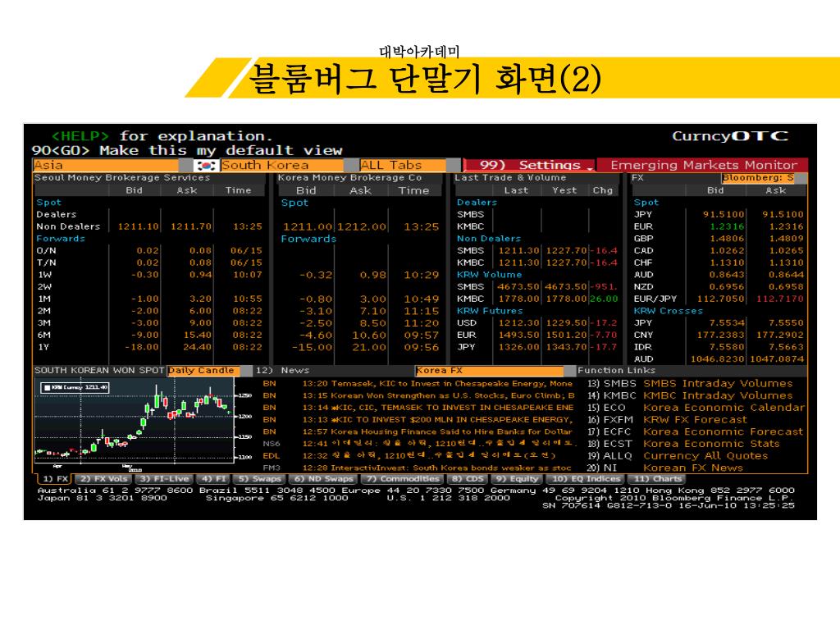The height and width of the screenshot is (630, 840).
Task: Click the Emerging Markets Monitor title
Action: 703,166
